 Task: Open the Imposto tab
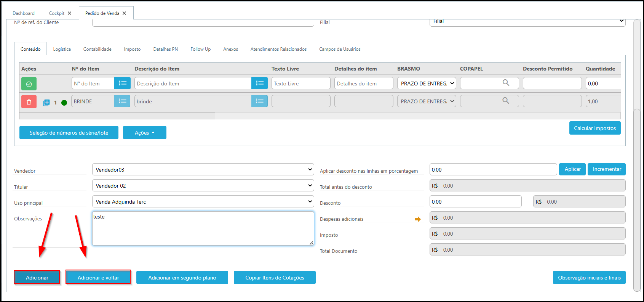[132, 49]
